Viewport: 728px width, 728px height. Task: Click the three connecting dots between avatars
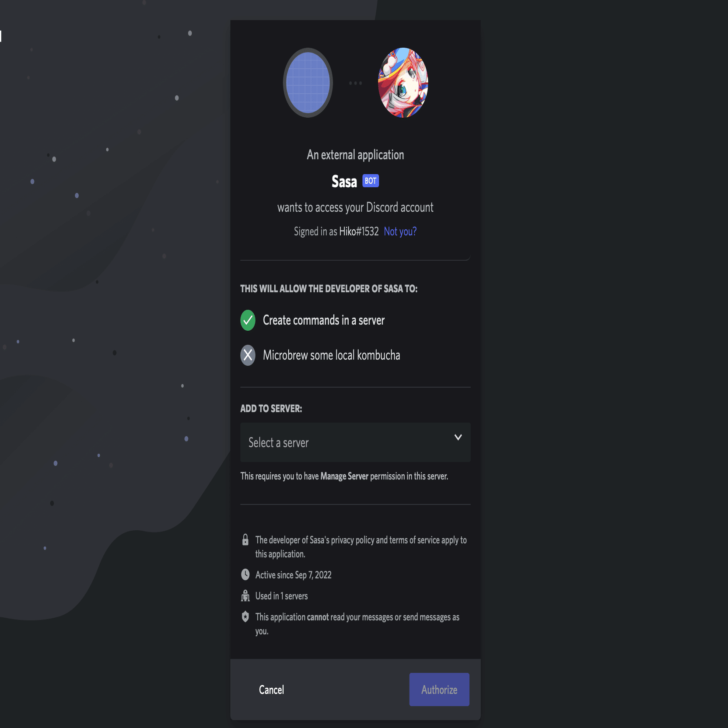355,83
